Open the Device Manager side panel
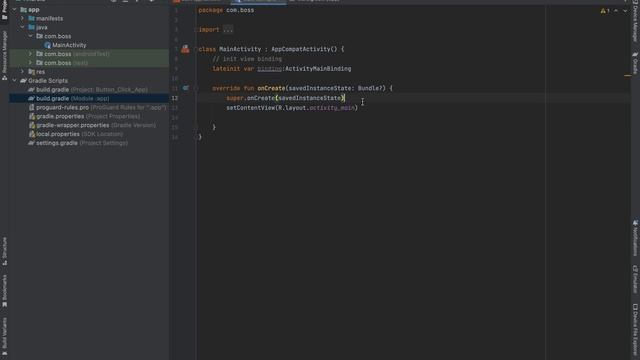This screenshot has height=360, width=640. coord(635,22)
